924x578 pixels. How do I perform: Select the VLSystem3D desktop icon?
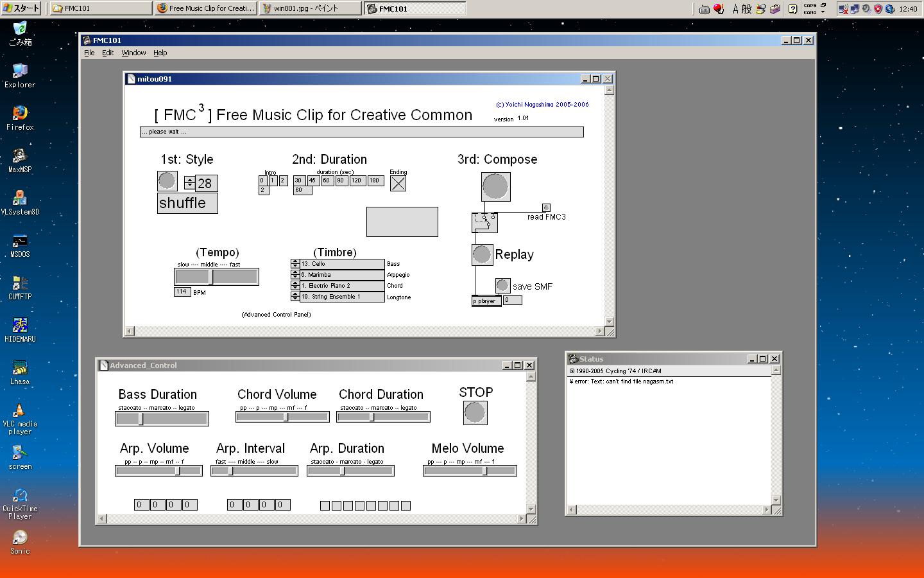pyautogui.click(x=20, y=203)
